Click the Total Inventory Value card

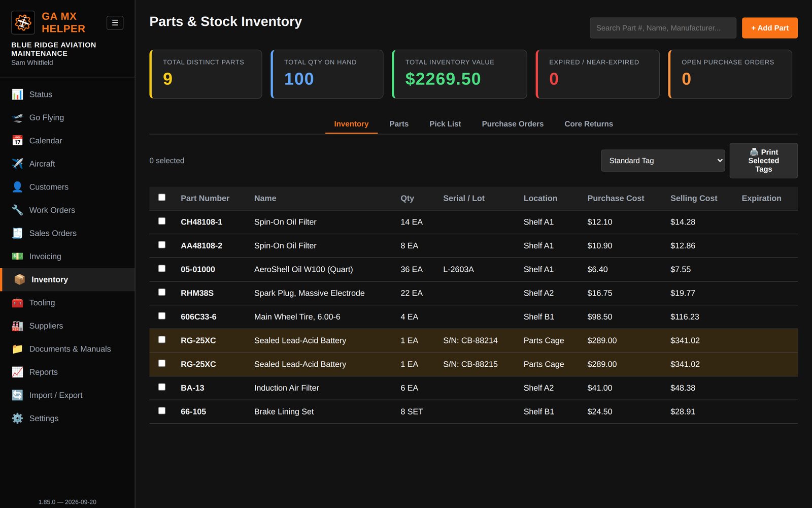coord(459,74)
